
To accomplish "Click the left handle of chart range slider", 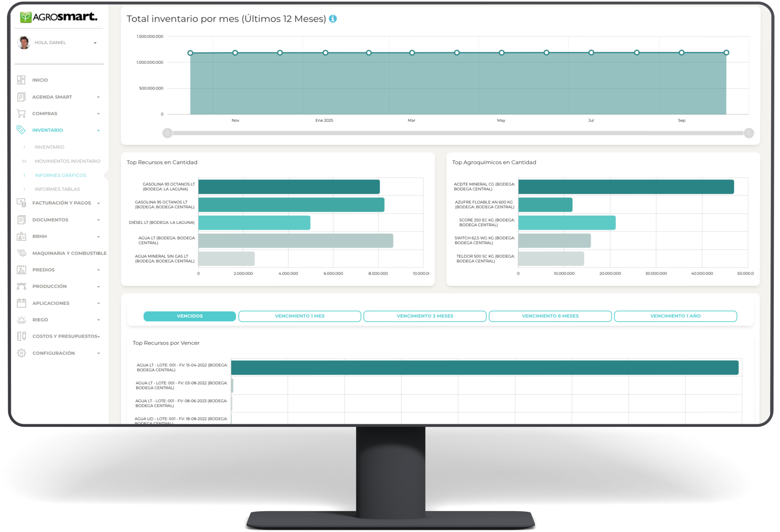I will [167, 133].
